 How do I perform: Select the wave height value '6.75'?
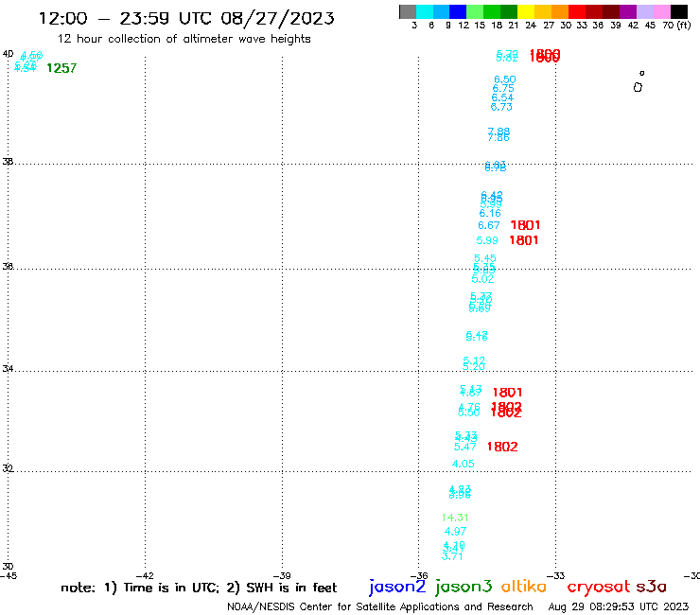tap(503, 88)
